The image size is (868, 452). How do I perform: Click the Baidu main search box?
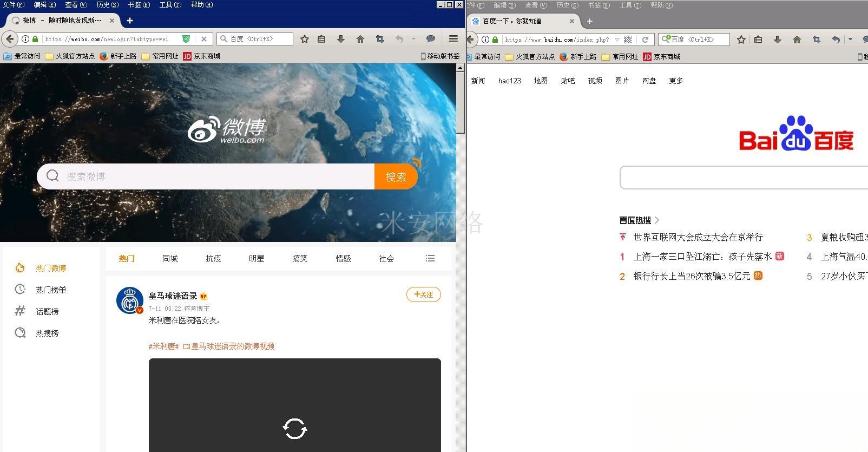[744, 178]
